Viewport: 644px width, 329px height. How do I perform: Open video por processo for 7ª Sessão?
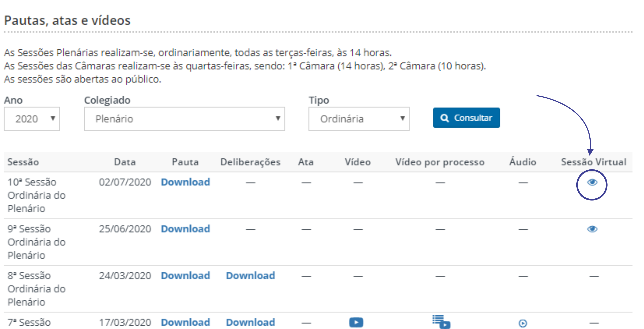click(x=441, y=322)
